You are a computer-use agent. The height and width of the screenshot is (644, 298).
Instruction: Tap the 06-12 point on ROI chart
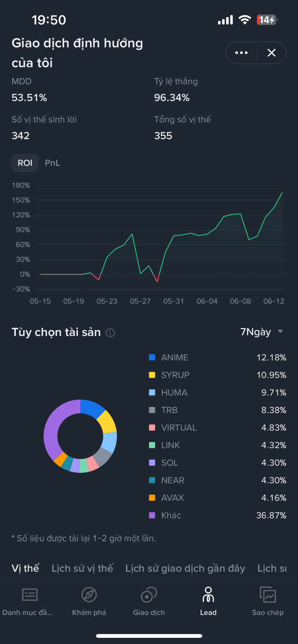pos(274,208)
